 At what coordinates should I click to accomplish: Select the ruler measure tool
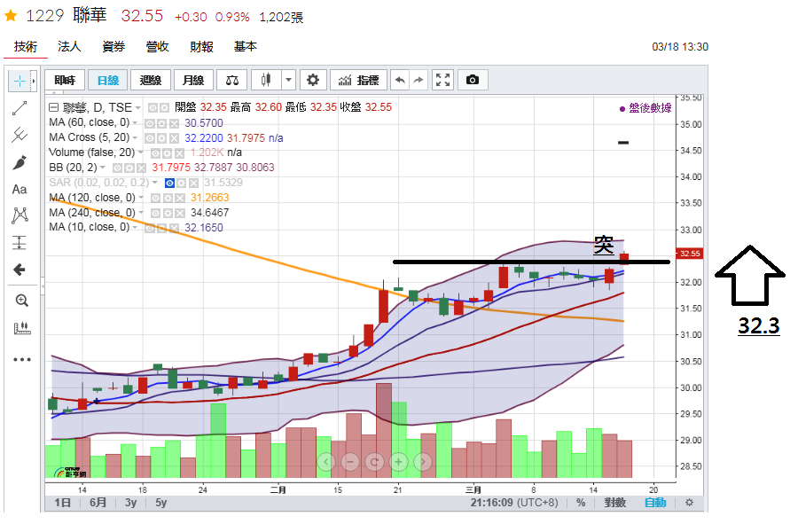coord(21,328)
